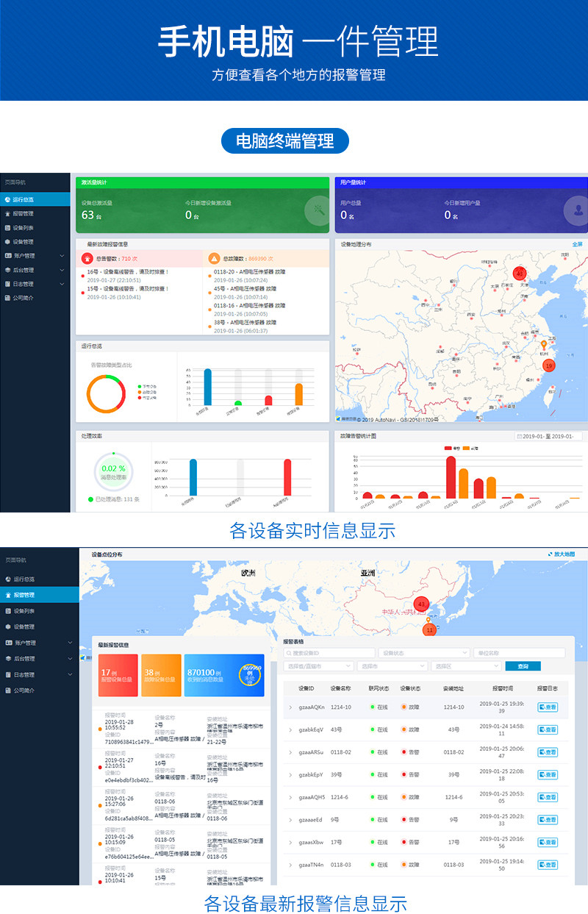Click the red 19 cluster marker near 杭州
Viewport: 588px width, 914px height.
coord(548,365)
